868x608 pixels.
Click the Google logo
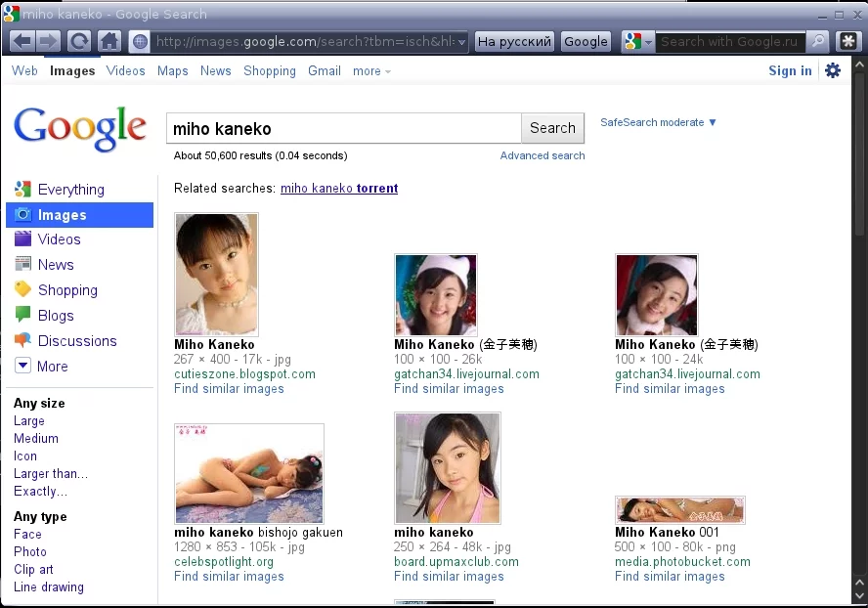point(80,128)
